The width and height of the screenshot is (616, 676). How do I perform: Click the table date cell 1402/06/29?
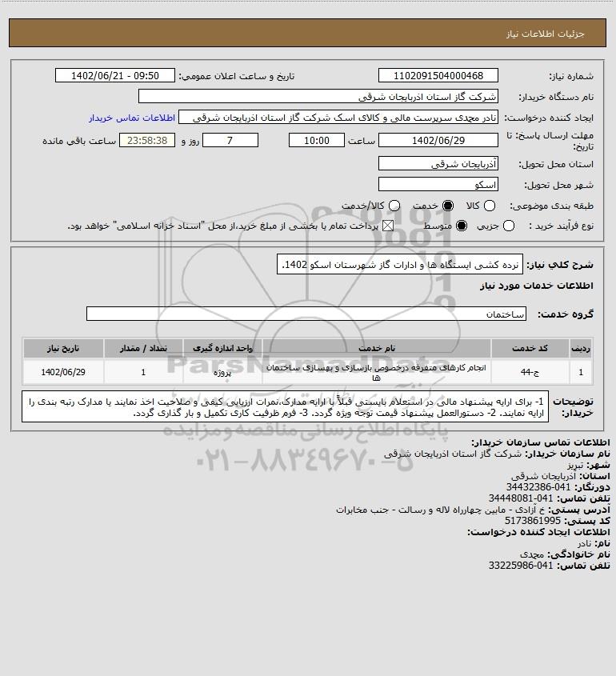[x=63, y=372]
